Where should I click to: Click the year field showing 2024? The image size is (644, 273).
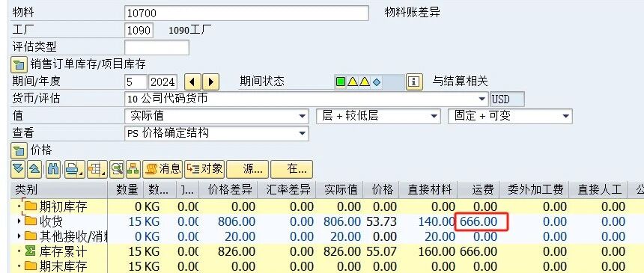tap(162, 82)
